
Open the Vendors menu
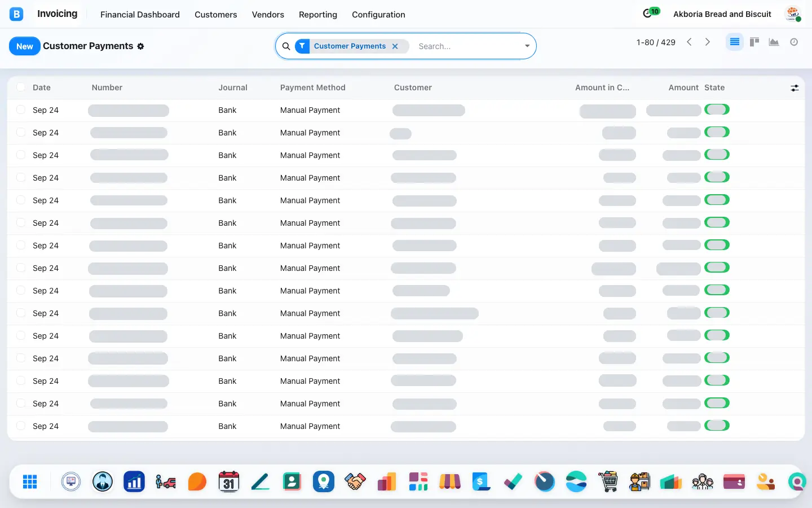tap(268, 15)
